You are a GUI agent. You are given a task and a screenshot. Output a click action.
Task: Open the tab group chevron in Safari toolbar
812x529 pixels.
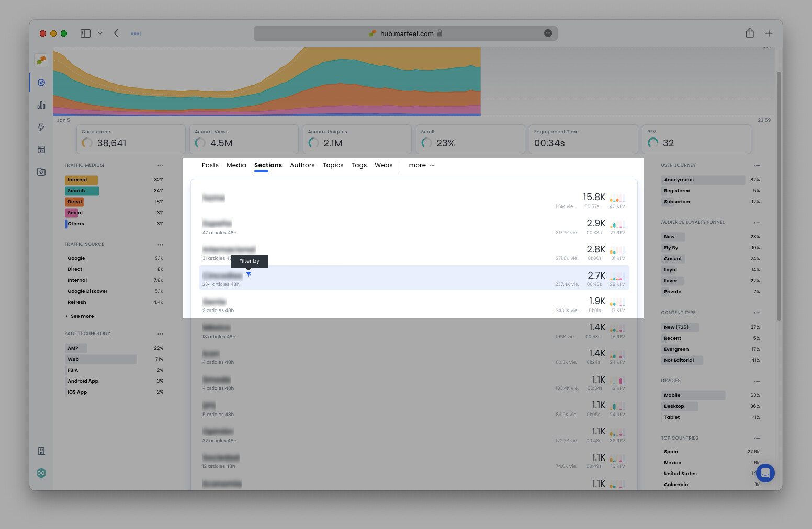point(100,33)
